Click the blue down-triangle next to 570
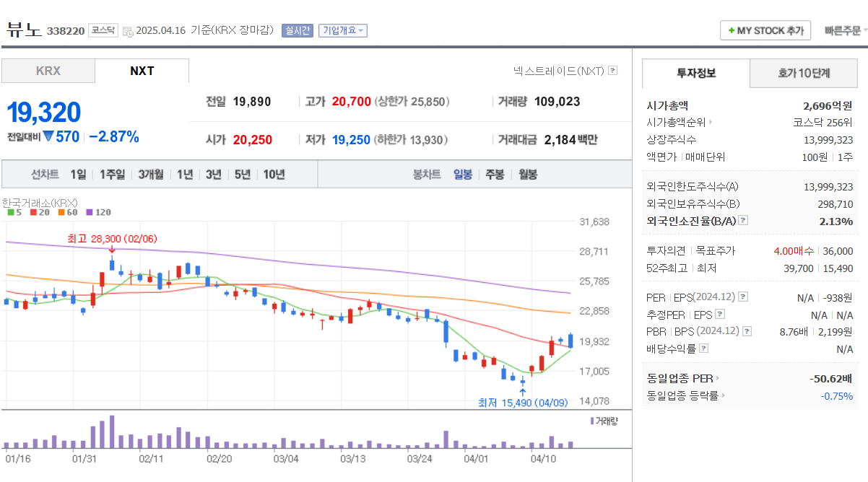This screenshot has width=868, height=482. click(x=48, y=136)
